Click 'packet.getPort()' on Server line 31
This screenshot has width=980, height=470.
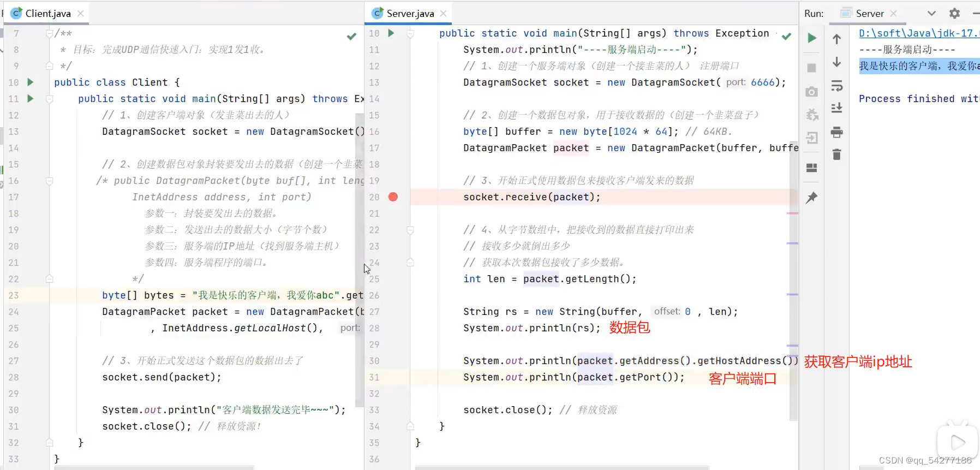[625, 377]
